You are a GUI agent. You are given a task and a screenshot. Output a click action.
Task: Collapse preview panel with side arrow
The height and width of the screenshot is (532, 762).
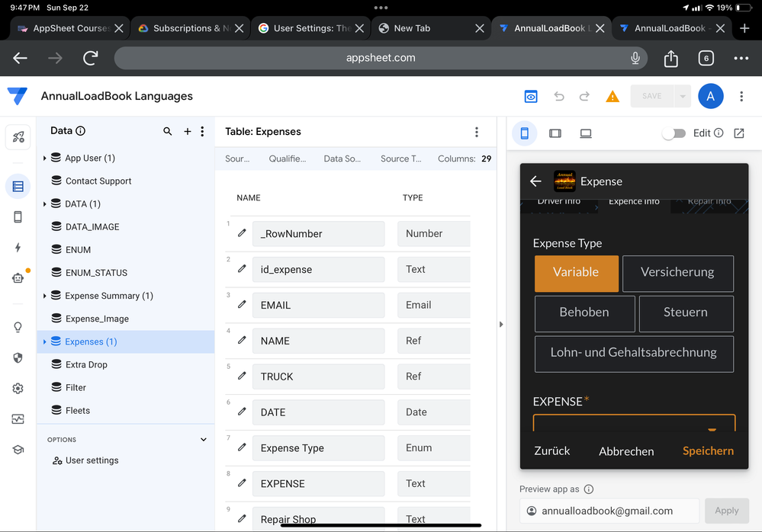coord(501,324)
